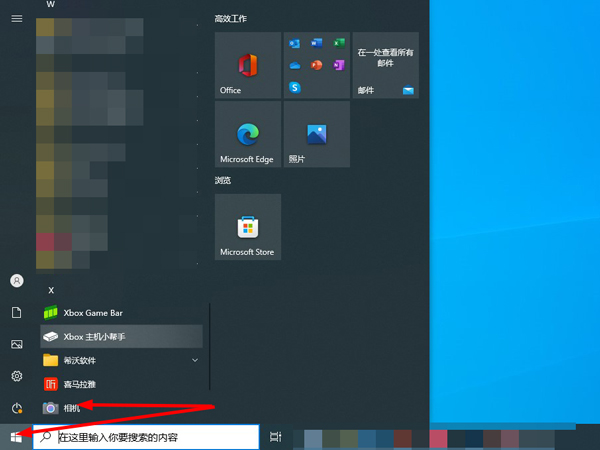This screenshot has height=450, width=600.
Task: Open Settings gear in Start sidebar
Action: (17, 377)
